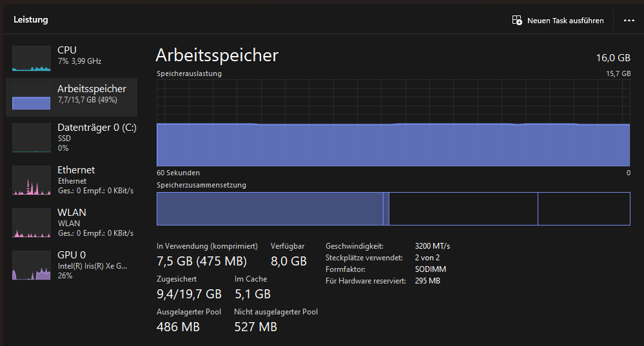Click the Verfügbar 8,0 GB value

click(288, 261)
